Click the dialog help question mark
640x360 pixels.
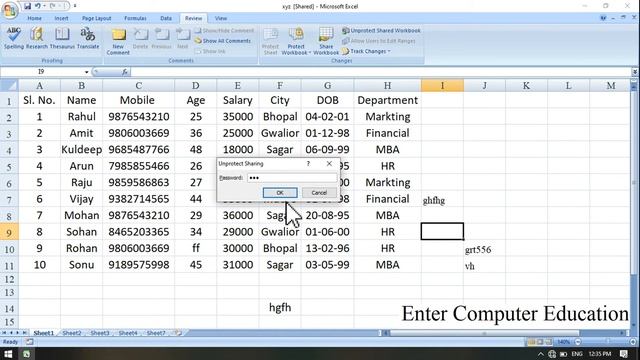tap(309, 164)
